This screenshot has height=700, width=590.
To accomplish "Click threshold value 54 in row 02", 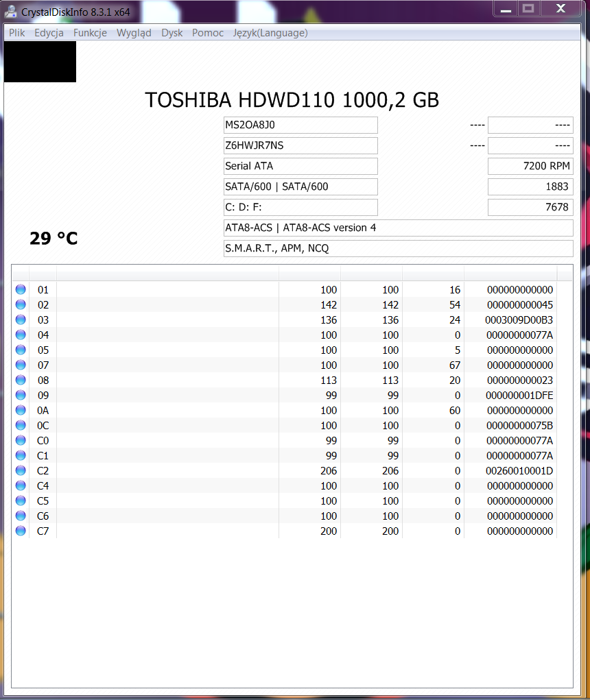I will point(455,305).
